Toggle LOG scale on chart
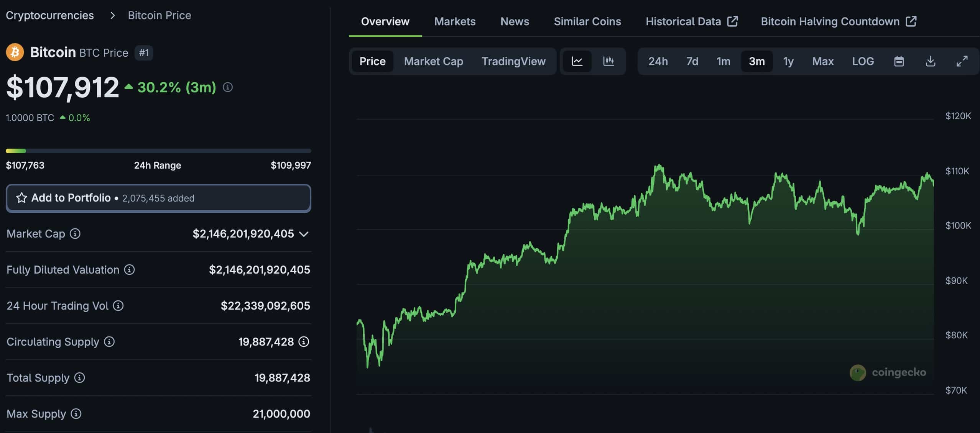 pos(863,61)
